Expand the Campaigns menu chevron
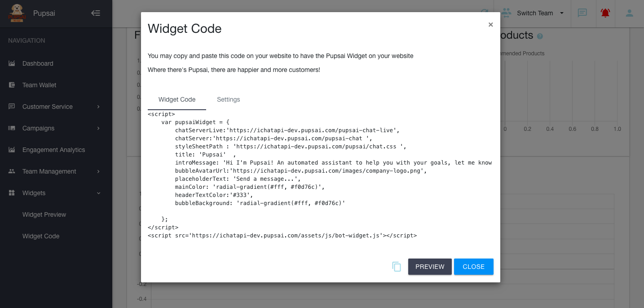This screenshot has width=644, height=308. point(98,128)
